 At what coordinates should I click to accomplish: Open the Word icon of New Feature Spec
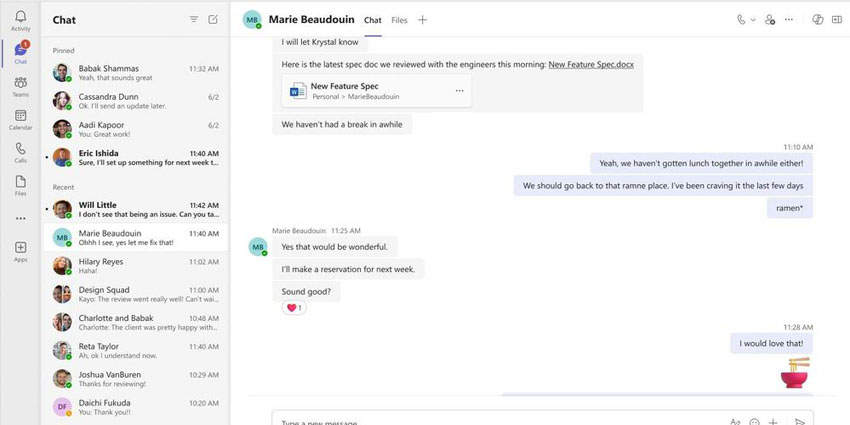coord(298,91)
